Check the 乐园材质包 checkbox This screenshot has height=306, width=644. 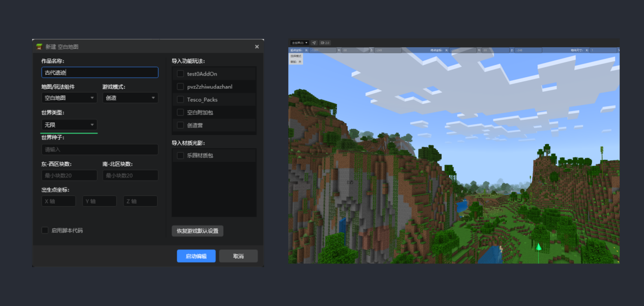180,155
